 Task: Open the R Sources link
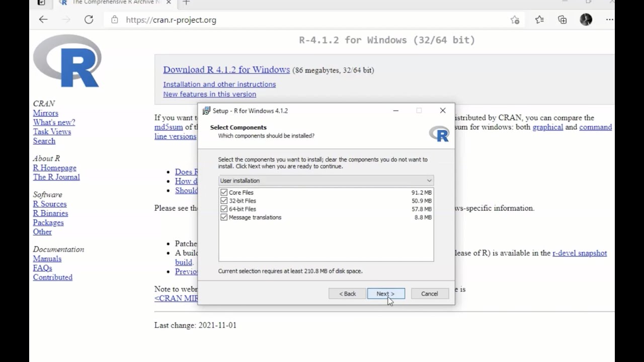50,204
